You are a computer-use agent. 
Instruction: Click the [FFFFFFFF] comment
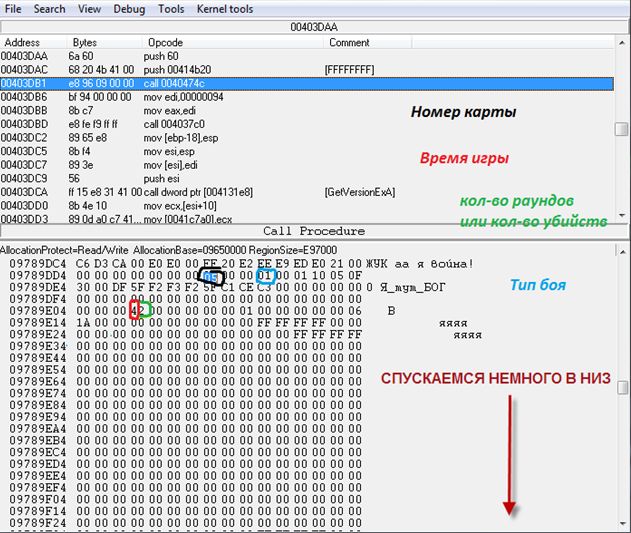click(x=349, y=70)
